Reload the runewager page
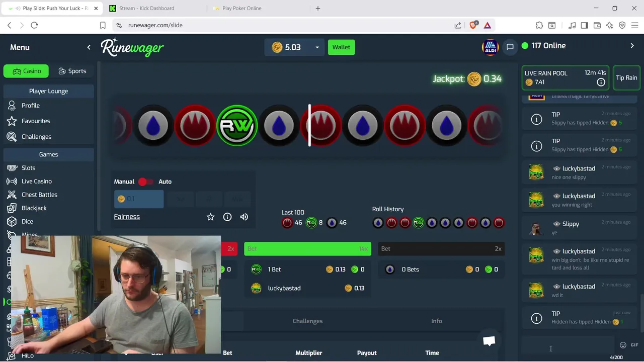Image resolution: width=644 pixels, height=362 pixels. pos(34,25)
